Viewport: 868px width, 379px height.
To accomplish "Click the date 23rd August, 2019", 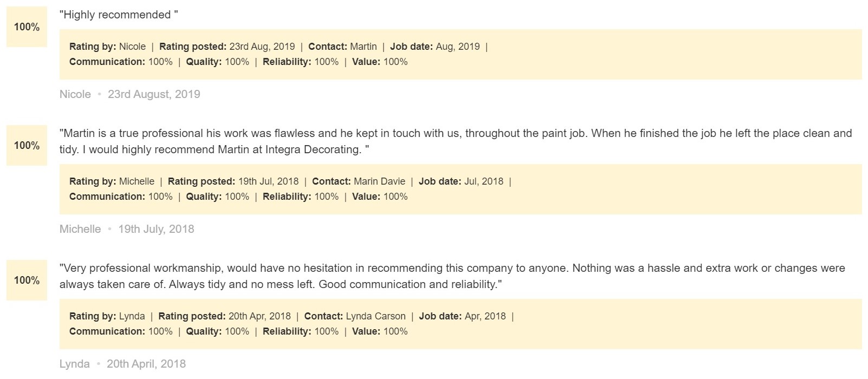I will pyautogui.click(x=154, y=94).
